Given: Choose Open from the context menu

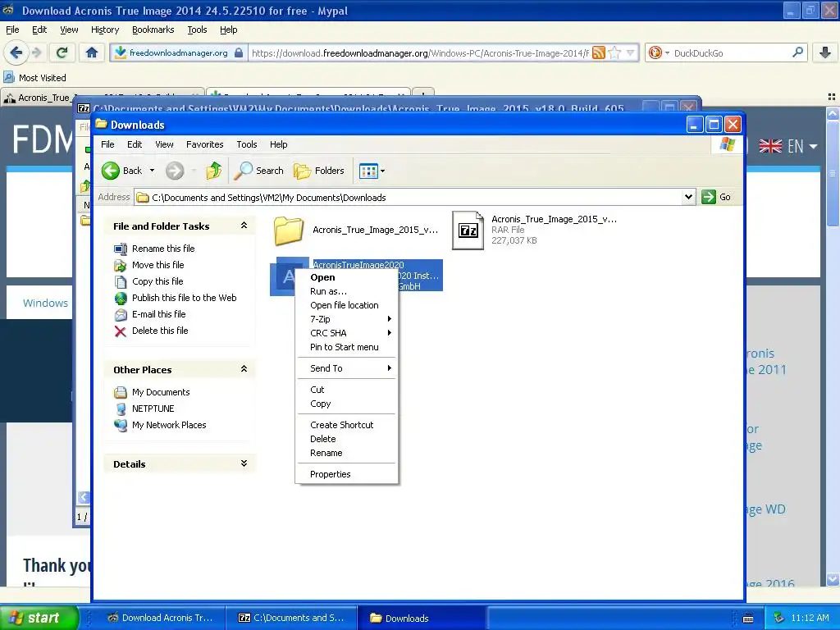Looking at the screenshot, I should coord(346,277).
